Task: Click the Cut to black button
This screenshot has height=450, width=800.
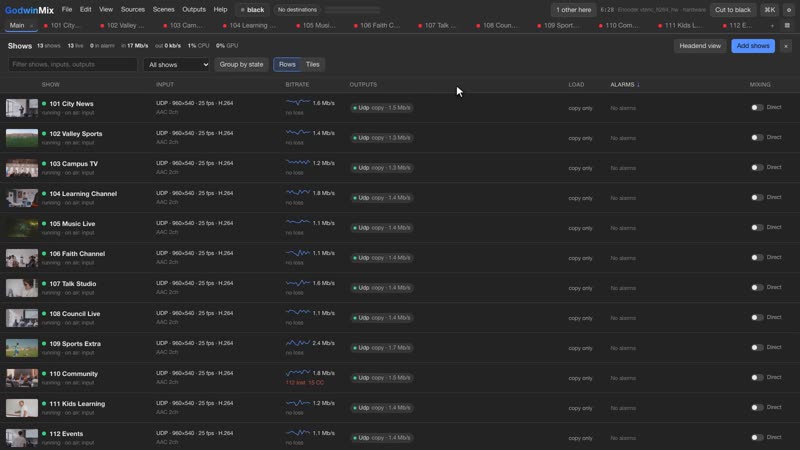Action: point(732,10)
